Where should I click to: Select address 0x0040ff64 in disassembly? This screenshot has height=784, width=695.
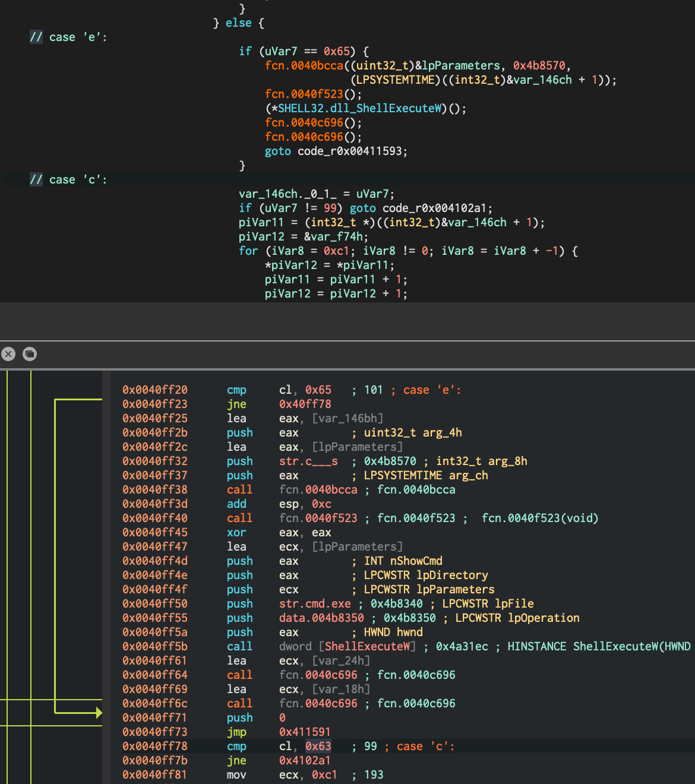click(155, 675)
